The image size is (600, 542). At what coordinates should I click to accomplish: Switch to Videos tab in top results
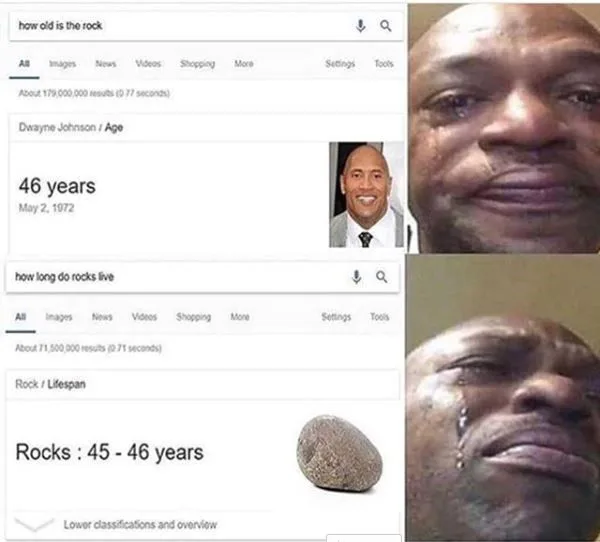click(148, 64)
